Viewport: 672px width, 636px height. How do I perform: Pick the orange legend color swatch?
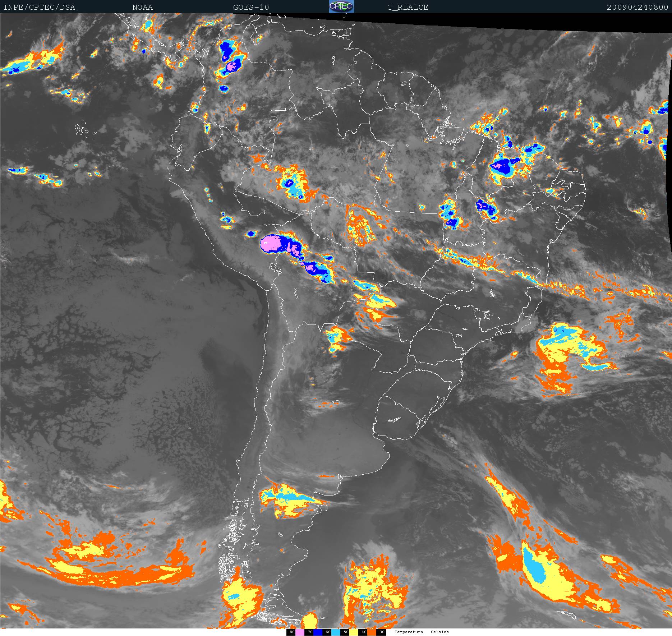pos(372,632)
